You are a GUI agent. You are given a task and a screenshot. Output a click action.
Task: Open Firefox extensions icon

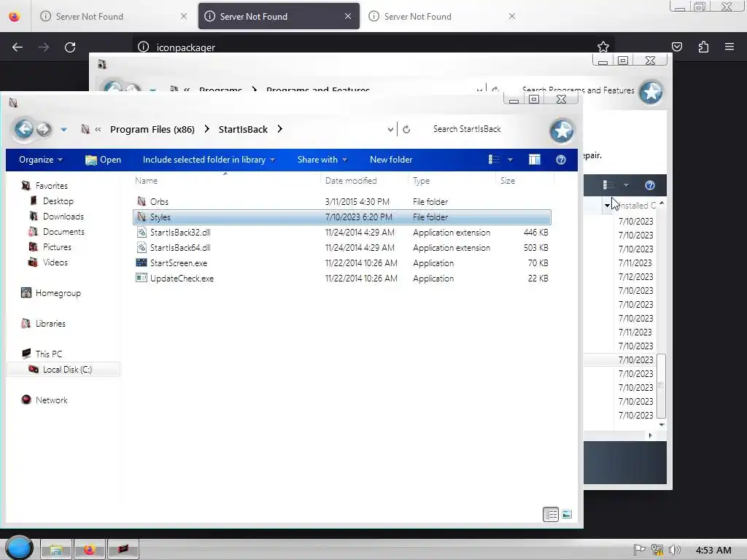click(x=704, y=47)
